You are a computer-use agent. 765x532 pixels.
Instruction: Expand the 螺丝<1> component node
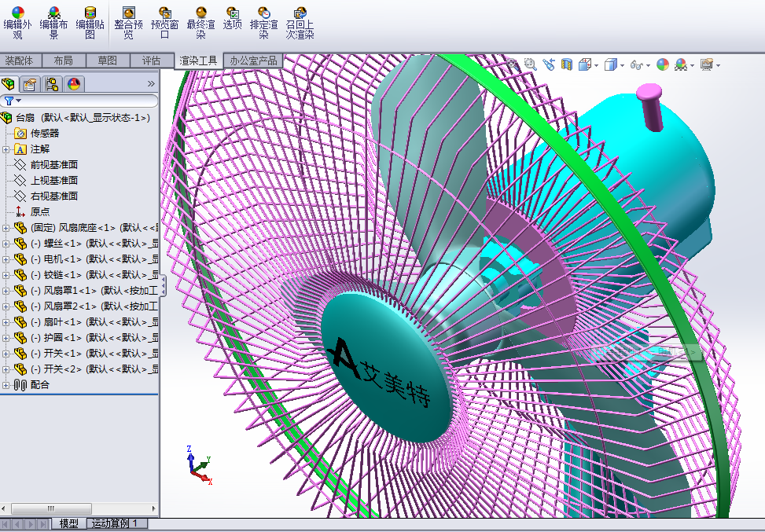tap(6, 244)
